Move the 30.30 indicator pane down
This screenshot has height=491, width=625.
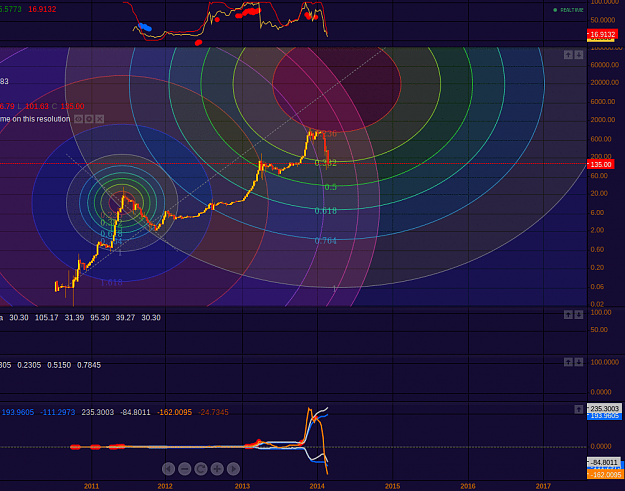point(579,315)
